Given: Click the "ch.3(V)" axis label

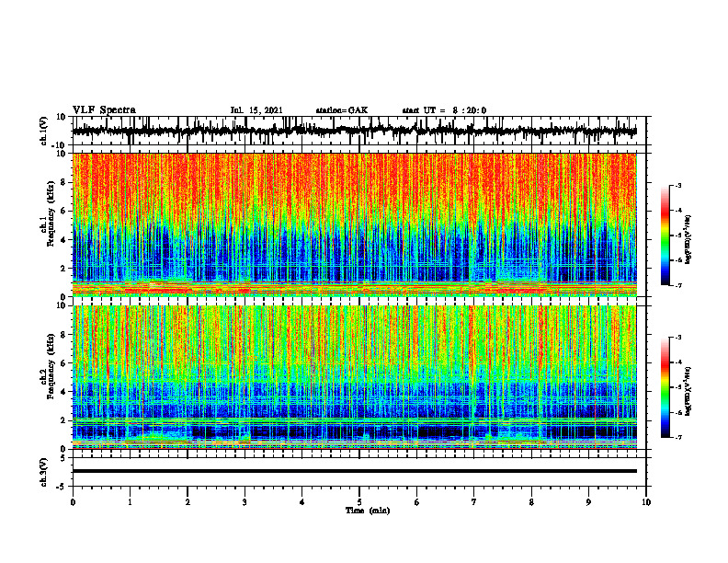Looking at the screenshot, I should tap(44, 472).
